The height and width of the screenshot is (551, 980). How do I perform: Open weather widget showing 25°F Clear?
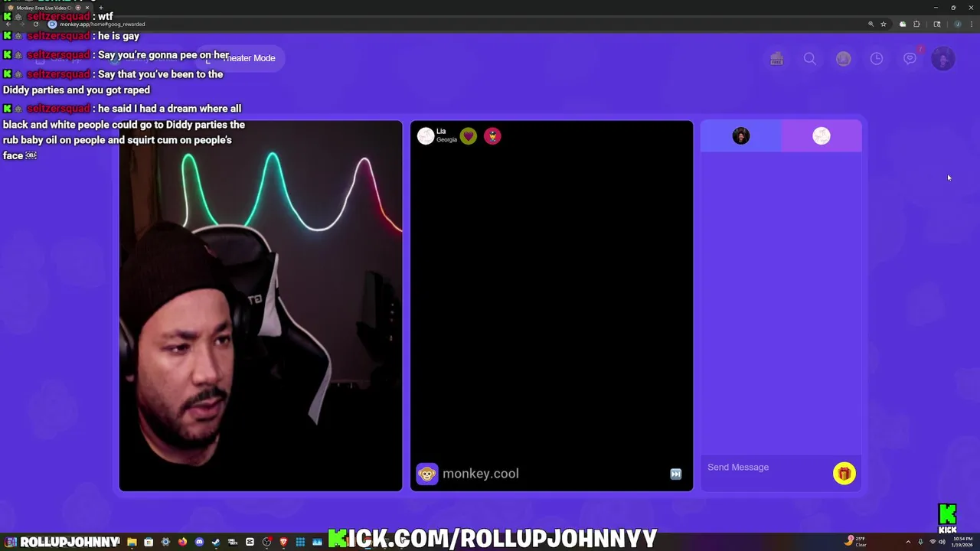pyautogui.click(x=856, y=542)
